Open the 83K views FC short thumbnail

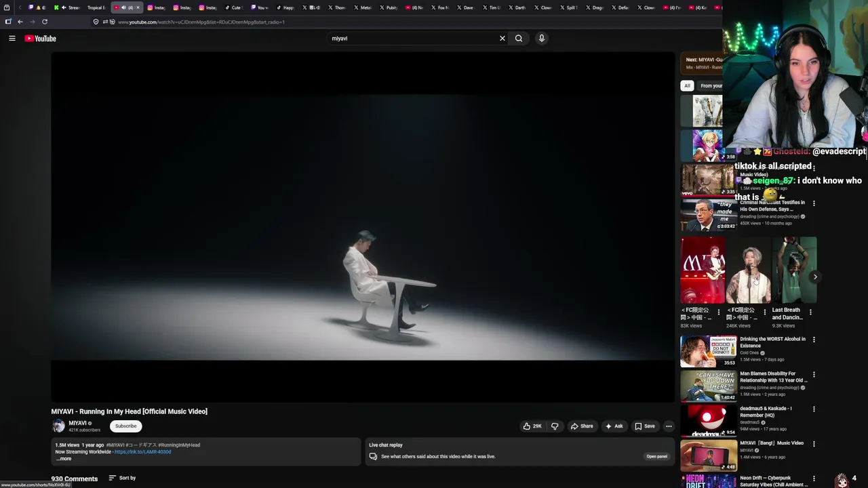[x=703, y=270]
